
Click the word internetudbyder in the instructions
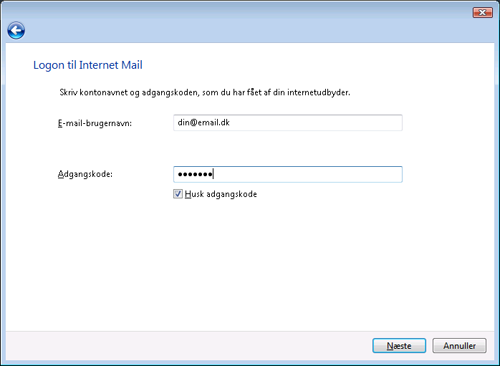coord(319,92)
